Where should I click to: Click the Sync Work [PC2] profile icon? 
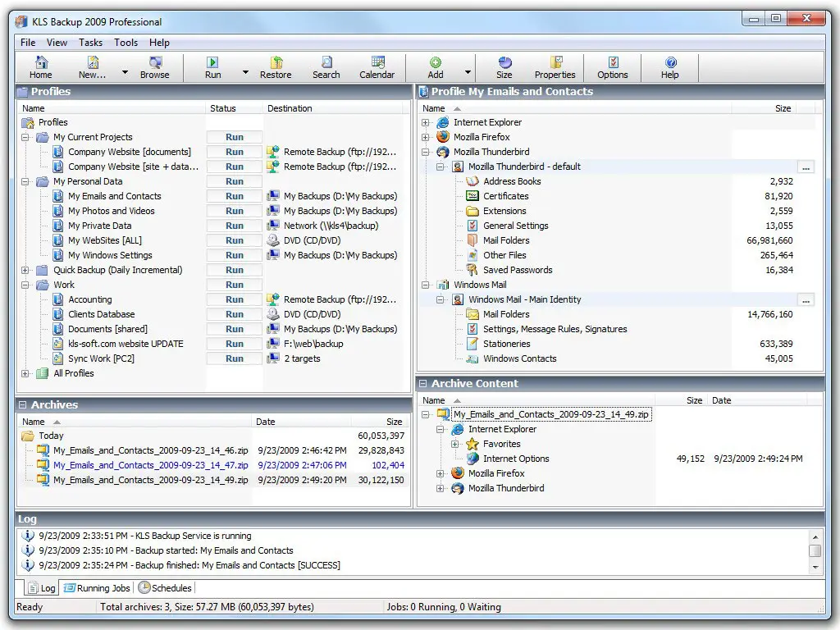(58, 358)
